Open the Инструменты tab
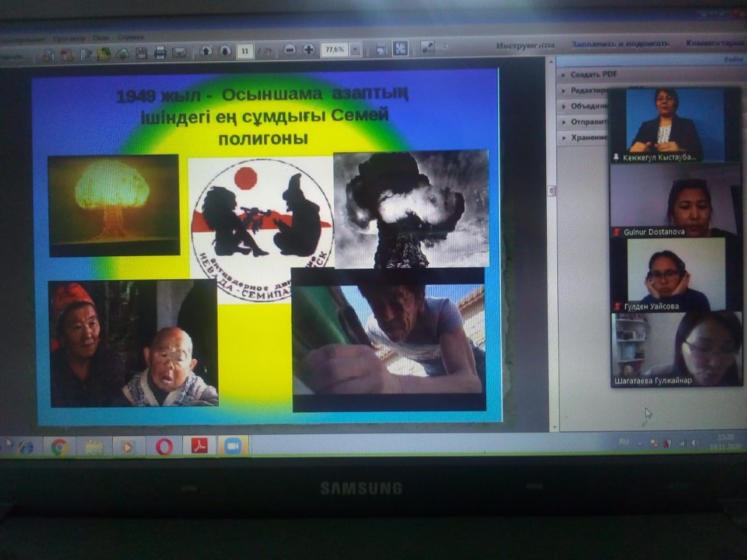 tap(525, 45)
